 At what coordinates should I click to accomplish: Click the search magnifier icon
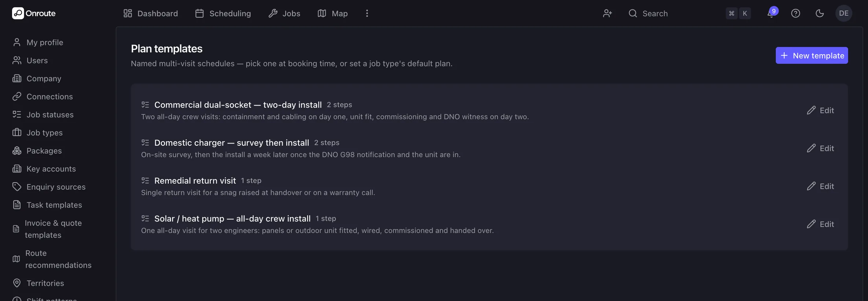[x=633, y=13]
